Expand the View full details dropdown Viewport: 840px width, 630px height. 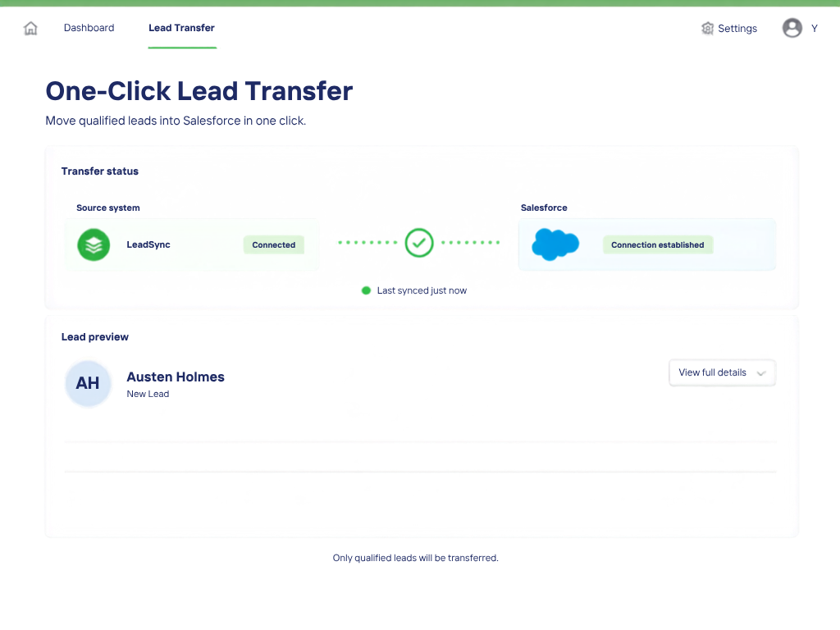tap(722, 373)
